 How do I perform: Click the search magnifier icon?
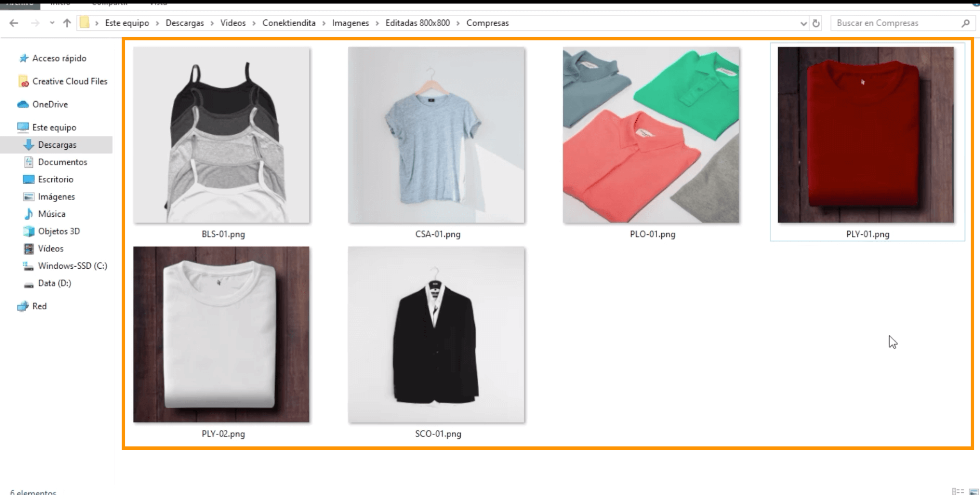pos(965,23)
